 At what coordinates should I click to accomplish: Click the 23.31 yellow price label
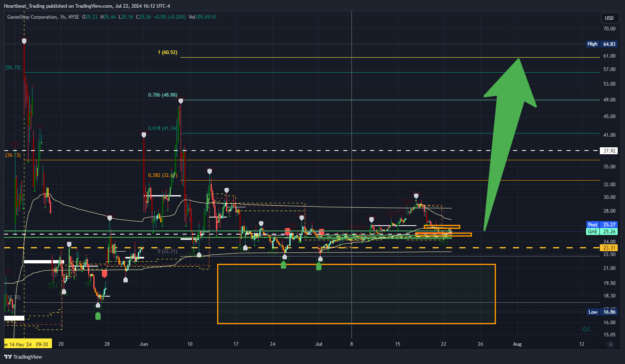point(609,248)
